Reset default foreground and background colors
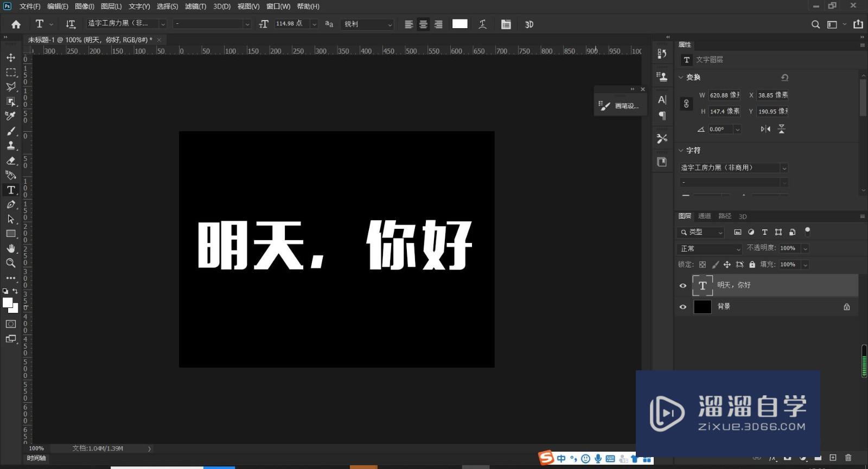The width and height of the screenshot is (868, 469). (x=5, y=291)
